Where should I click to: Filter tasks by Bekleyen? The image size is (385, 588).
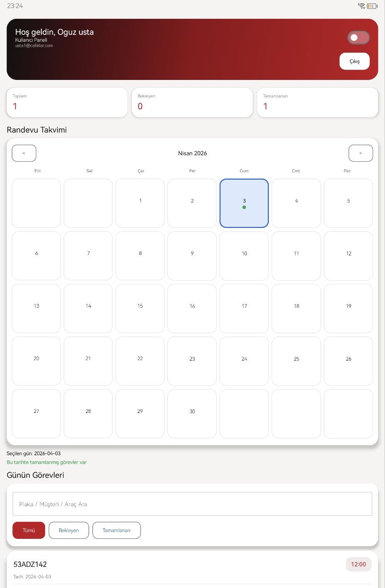pyautogui.click(x=68, y=530)
